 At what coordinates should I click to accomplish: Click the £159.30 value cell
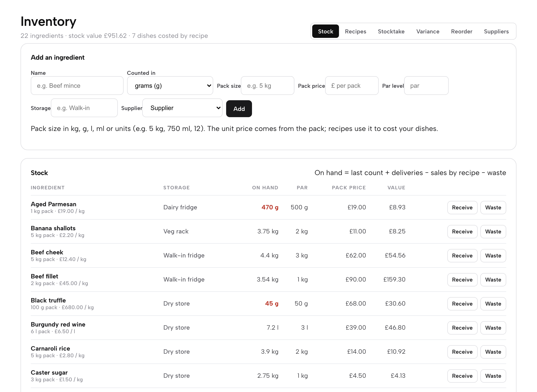coord(394,279)
